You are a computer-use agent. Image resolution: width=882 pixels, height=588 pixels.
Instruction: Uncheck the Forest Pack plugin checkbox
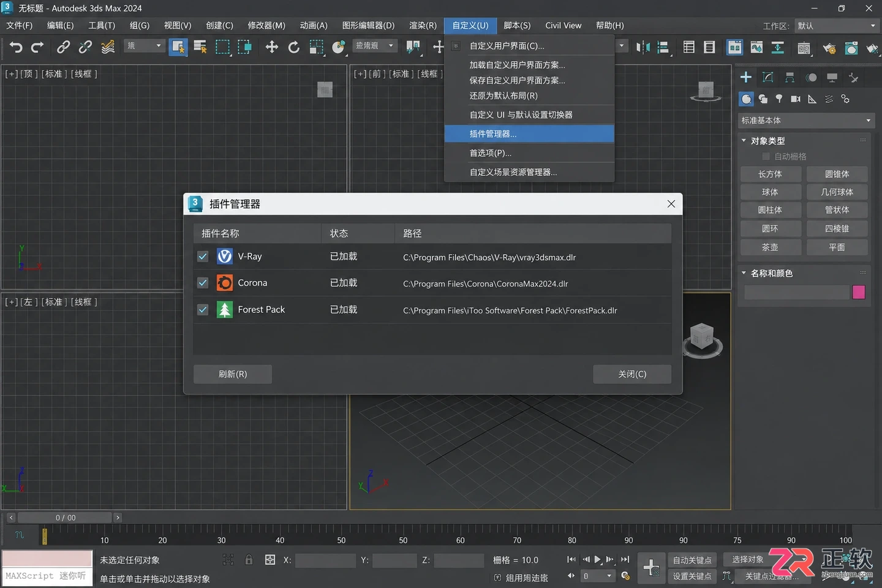pos(203,310)
